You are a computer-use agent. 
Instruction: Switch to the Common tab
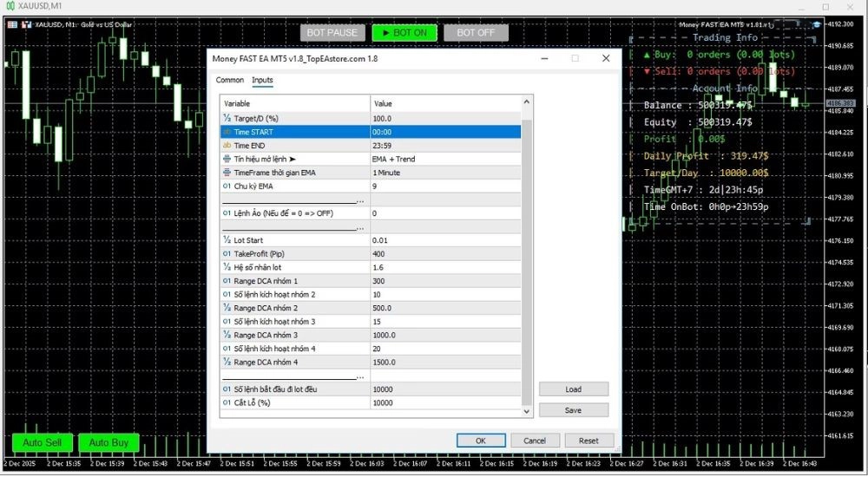(230, 80)
